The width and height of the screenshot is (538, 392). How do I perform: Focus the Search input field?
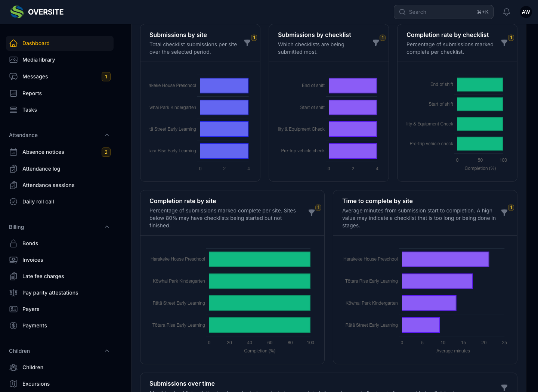pyautogui.click(x=443, y=12)
